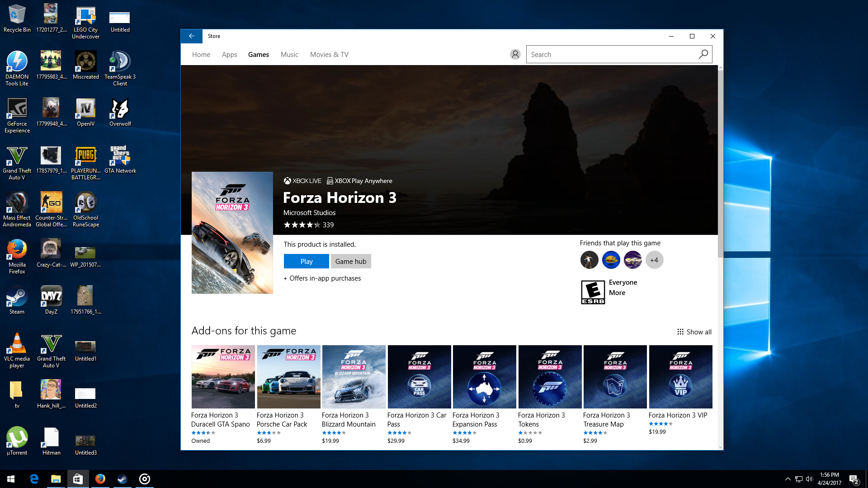The image size is (868, 488).
Task: Switch to the Apps tab
Action: [x=229, y=54]
